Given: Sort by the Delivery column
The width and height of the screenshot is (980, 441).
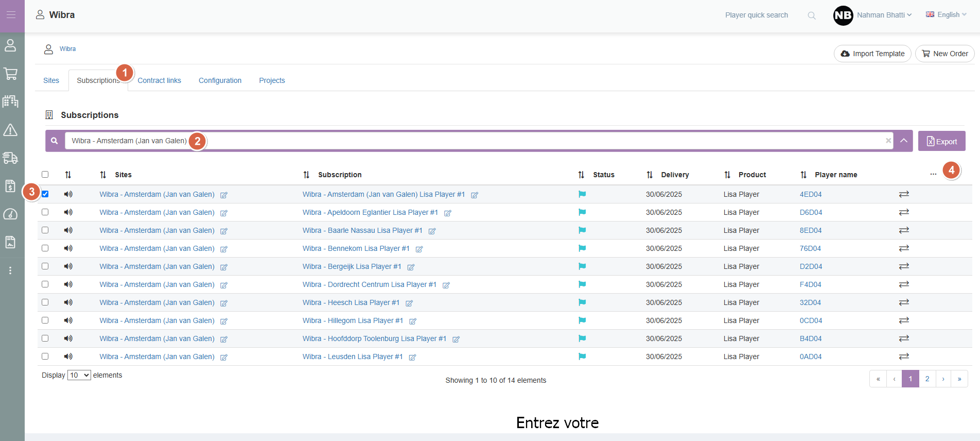Looking at the screenshot, I should coord(650,175).
